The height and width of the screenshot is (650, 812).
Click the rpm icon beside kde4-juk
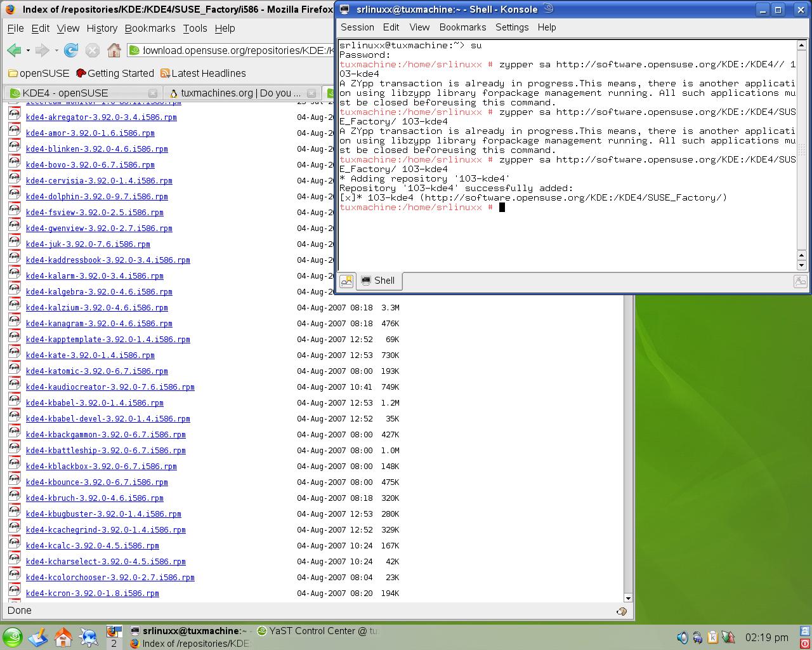pos(15,241)
